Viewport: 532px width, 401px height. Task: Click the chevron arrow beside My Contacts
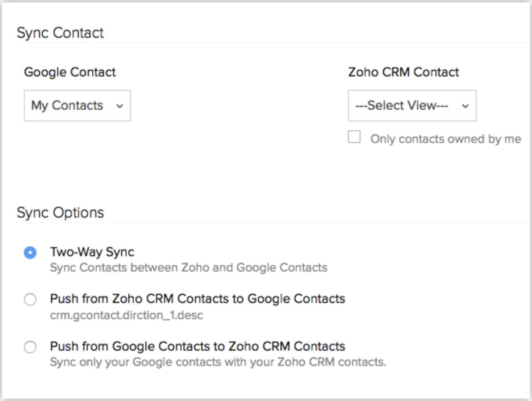click(x=119, y=106)
